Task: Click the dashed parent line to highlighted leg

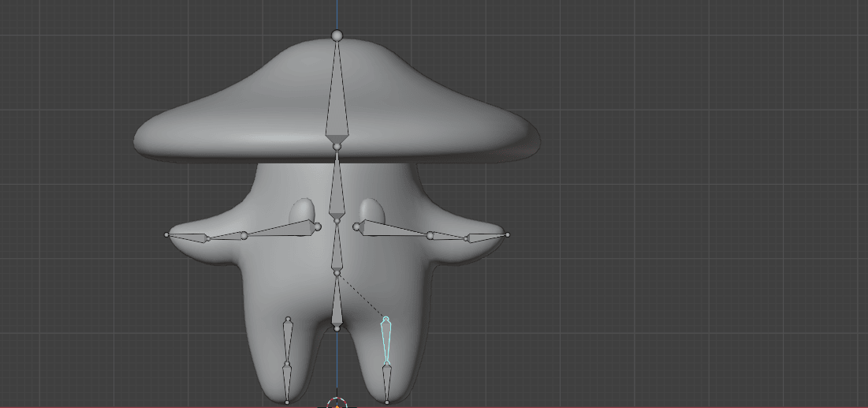Action: click(x=361, y=296)
